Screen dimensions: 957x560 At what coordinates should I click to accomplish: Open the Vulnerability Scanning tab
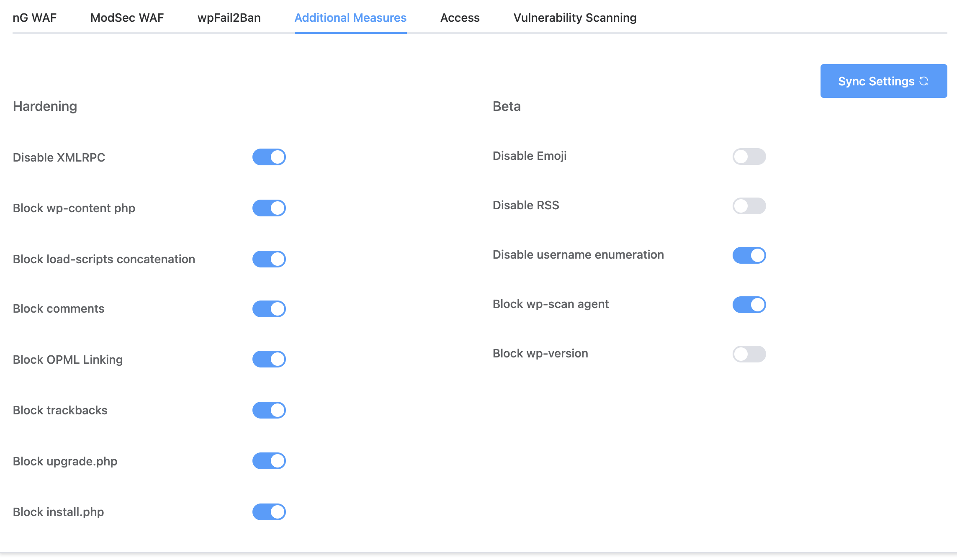point(575,18)
